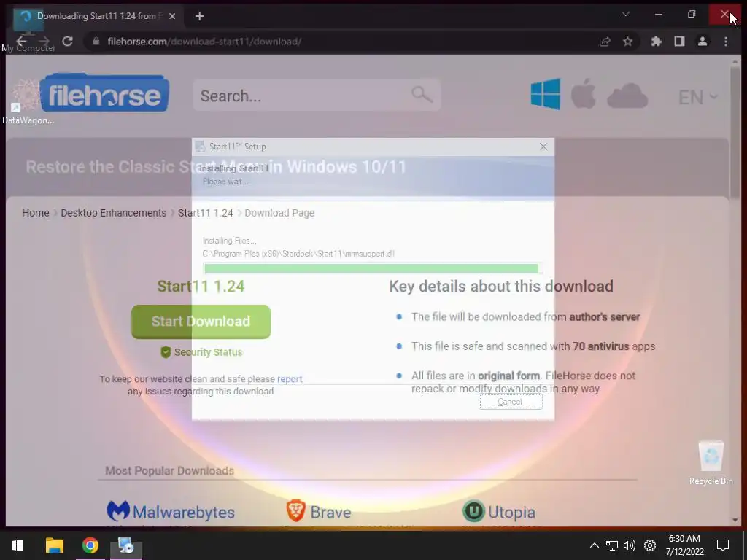The image size is (747, 560).
Task: Open Chrome tab search dropdown arrow
Action: point(625,15)
